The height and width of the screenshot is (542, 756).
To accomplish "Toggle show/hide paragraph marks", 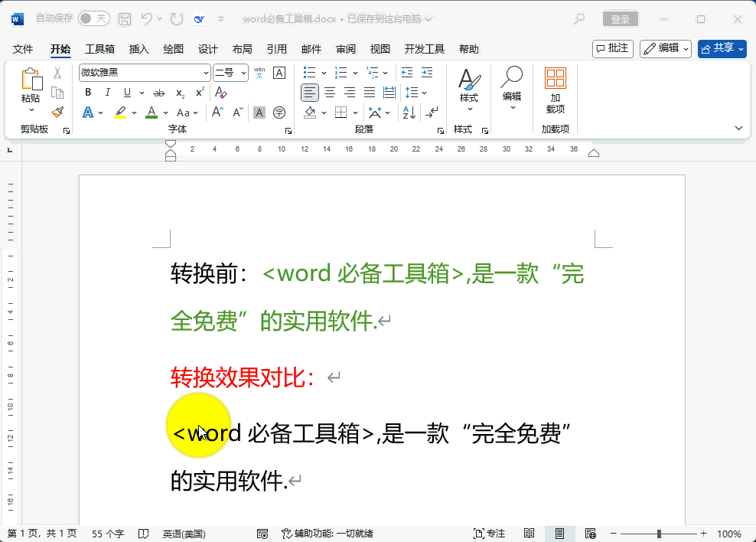I will (x=432, y=113).
